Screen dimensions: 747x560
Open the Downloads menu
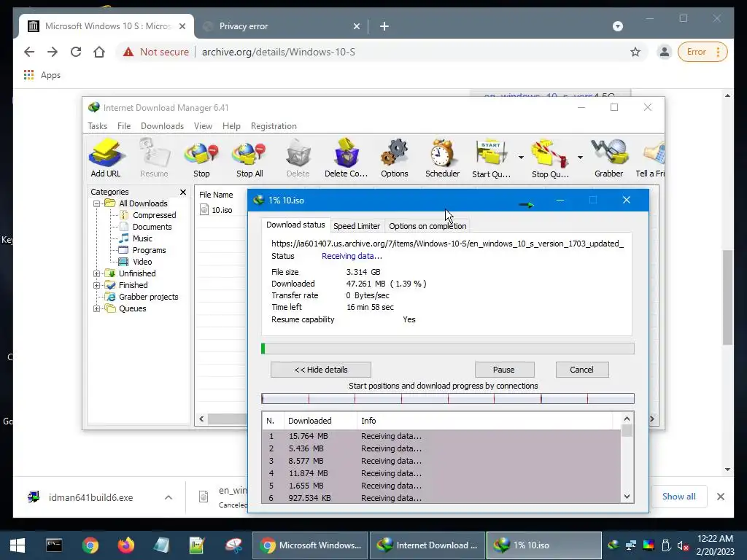162,126
